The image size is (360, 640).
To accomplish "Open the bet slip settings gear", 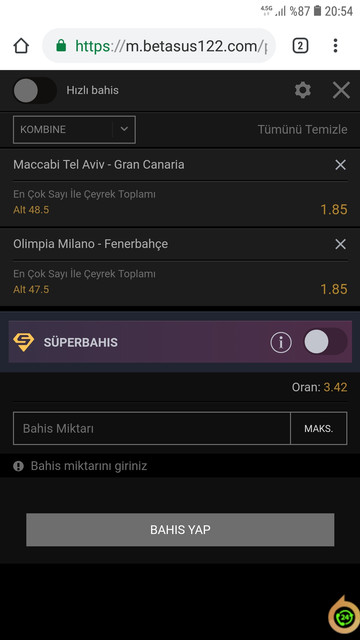I will [302, 90].
